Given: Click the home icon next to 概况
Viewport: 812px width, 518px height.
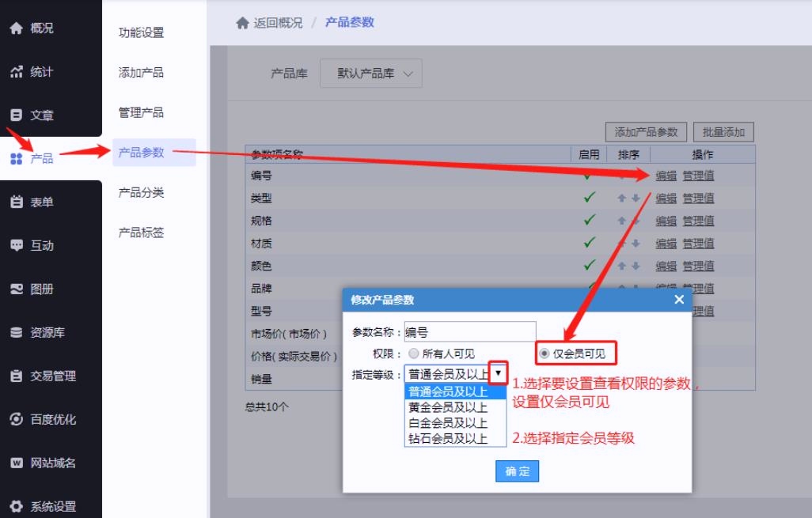Looking at the screenshot, I should [x=16, y=29].
